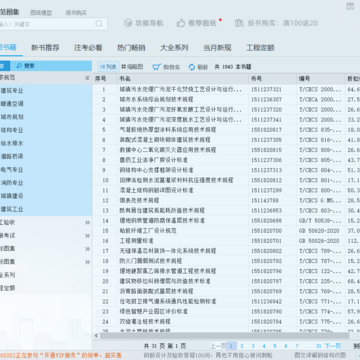Expand the second 图集 category chevron

pos(87,262)
